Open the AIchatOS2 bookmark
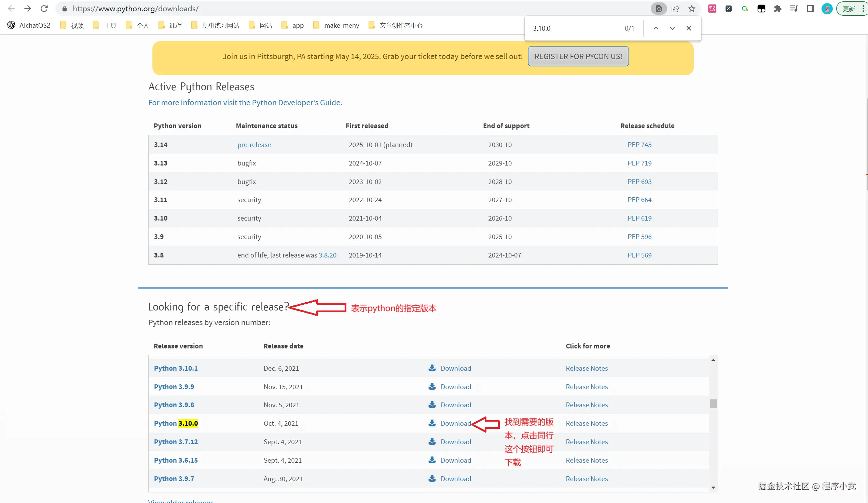 click(29, 25)
